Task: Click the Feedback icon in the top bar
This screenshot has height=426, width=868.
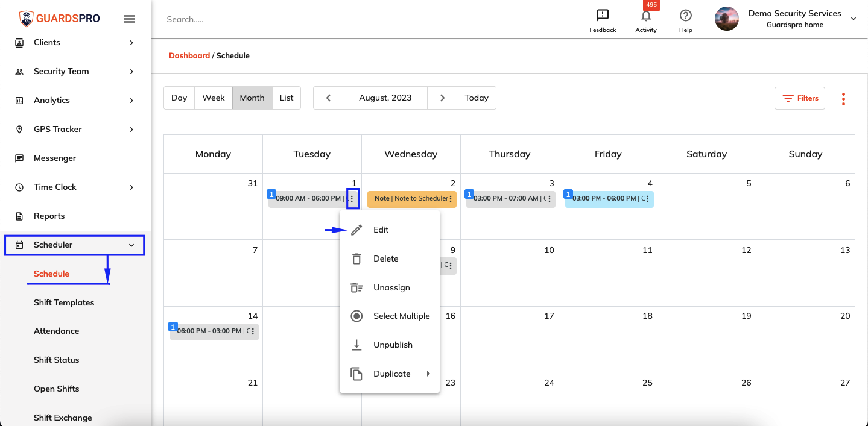Action: point(602,15)
